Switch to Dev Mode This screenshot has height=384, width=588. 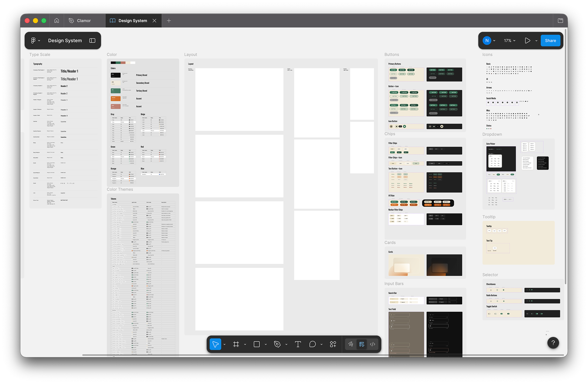point(373,344)
